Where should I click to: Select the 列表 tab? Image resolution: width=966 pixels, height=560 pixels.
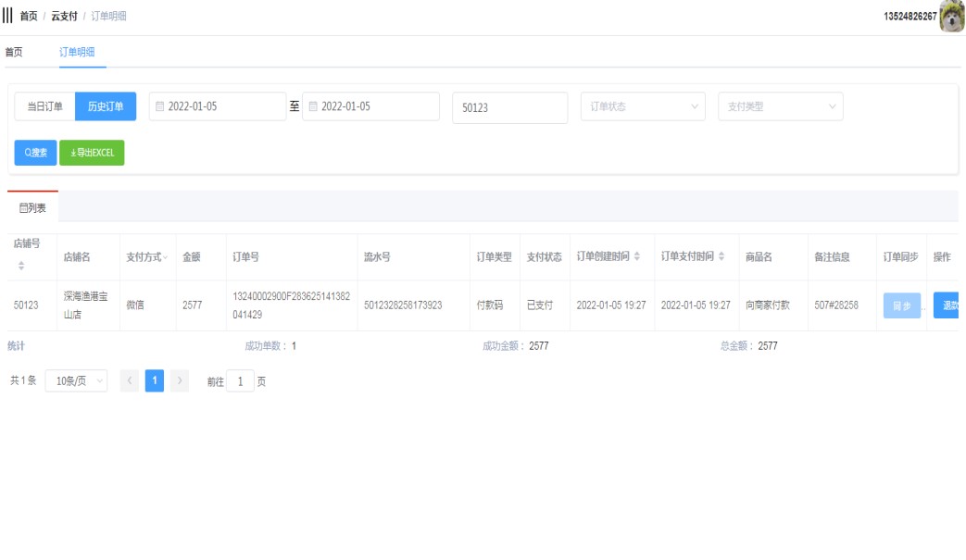tap(32, 208)
